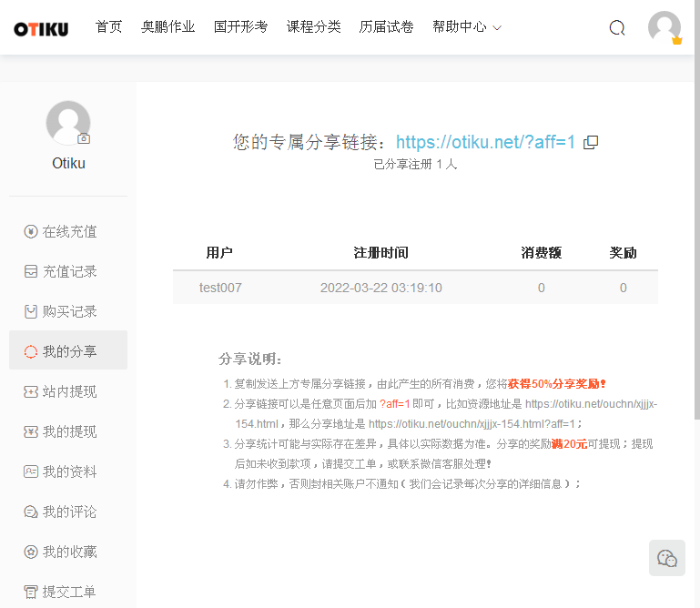Select 我的评论 in sidebar
The height and width of the screenshot is (608, 700).
tap(68, 512)
